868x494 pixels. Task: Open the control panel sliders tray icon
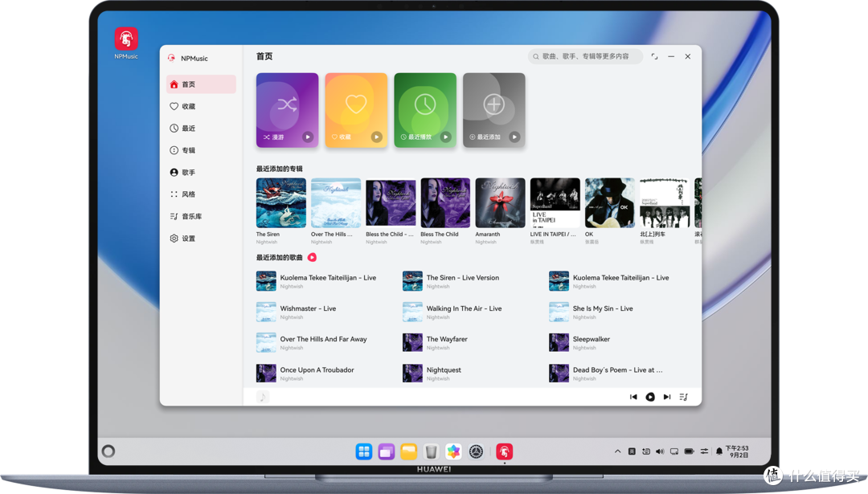coord(704,451)
